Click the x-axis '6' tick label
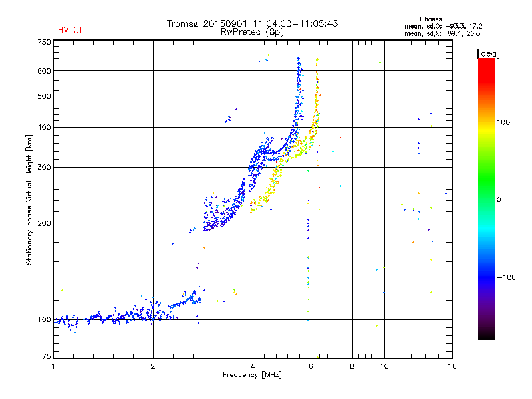Image resolution: width=532 pixels, height=399 pixels. 311,366
